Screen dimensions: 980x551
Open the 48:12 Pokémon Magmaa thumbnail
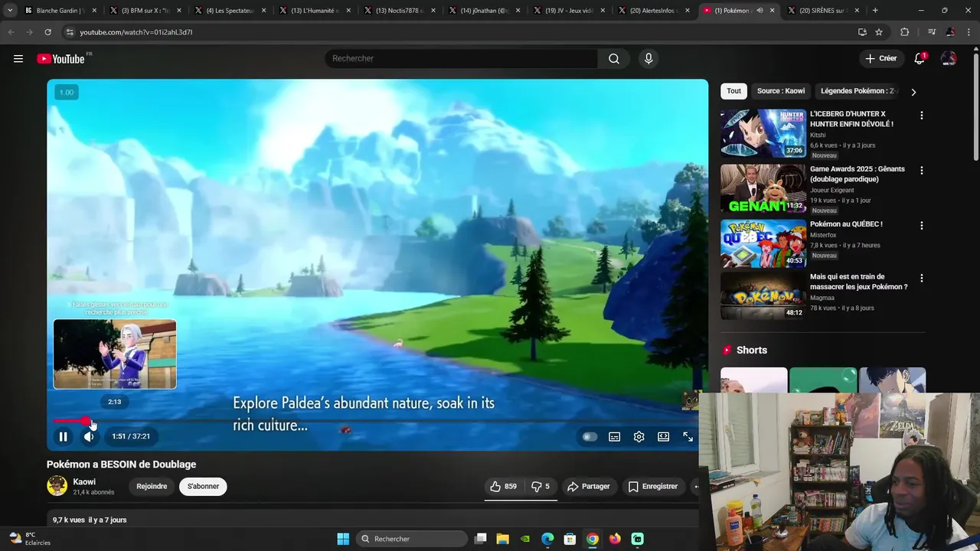coord(763,296)
